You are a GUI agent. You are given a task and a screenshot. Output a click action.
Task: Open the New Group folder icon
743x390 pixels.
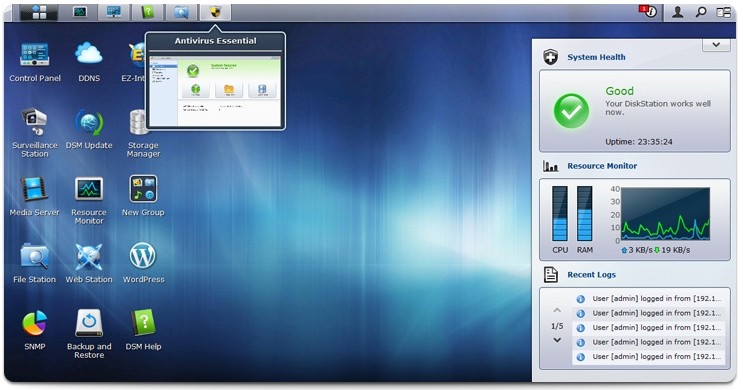coord(143,196)
